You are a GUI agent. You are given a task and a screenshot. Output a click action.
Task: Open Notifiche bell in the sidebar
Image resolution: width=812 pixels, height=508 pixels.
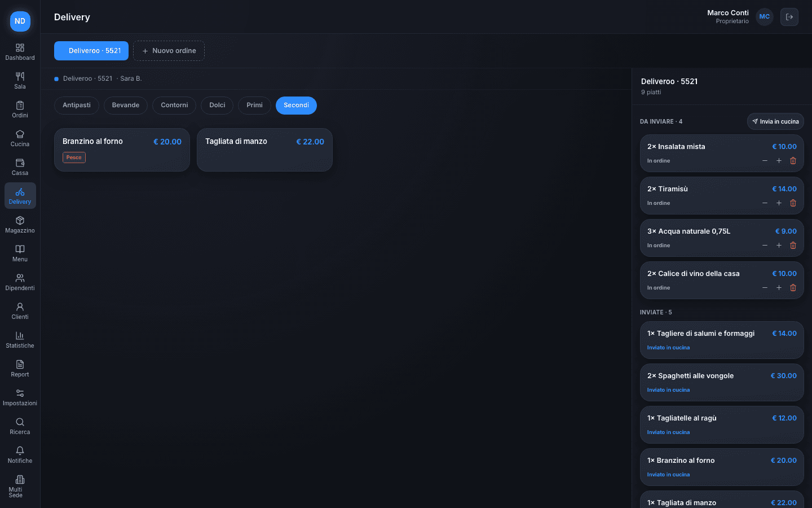pyautogui.click(x=20, y=455)
